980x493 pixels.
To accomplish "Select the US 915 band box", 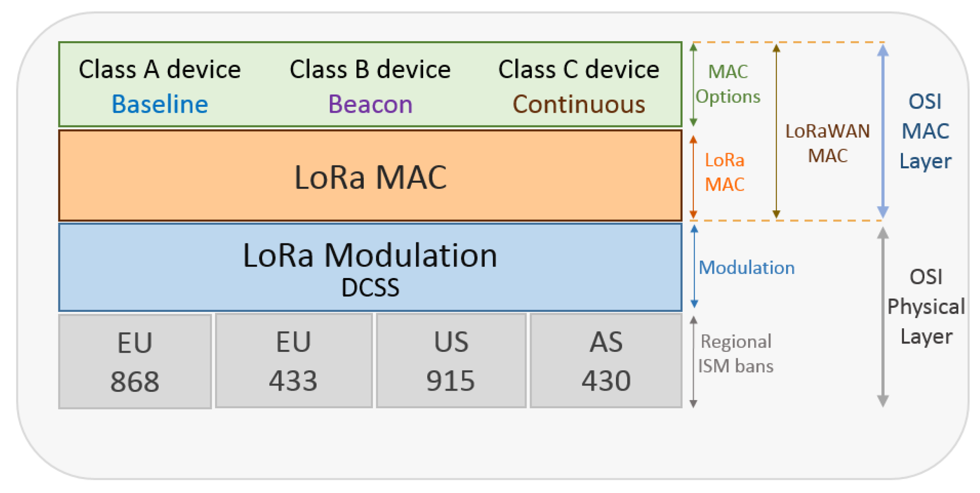I will [x=451, y=360].
